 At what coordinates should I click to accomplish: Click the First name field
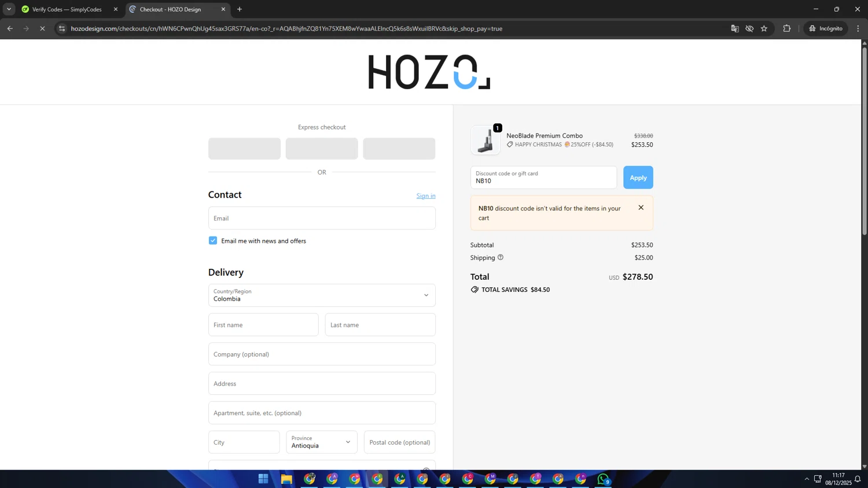[263, 325]
